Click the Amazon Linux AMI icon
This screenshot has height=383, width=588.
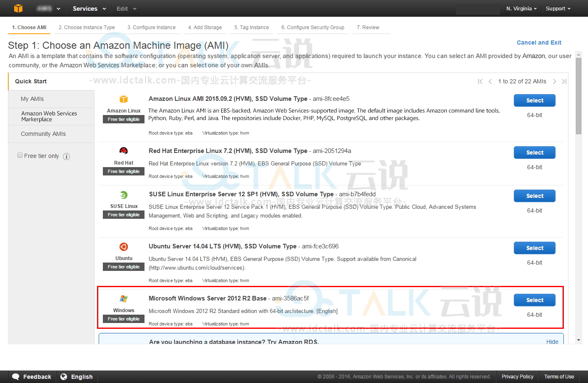[124, 99]
